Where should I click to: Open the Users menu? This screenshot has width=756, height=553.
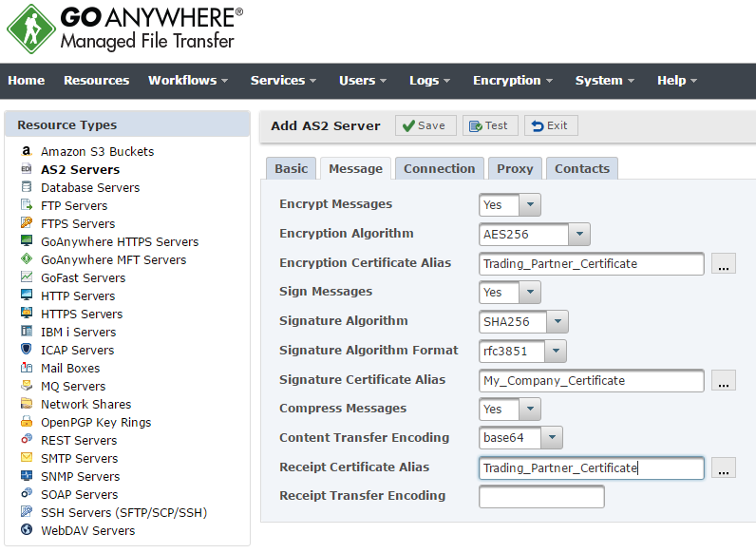click(x=363, y=81)
